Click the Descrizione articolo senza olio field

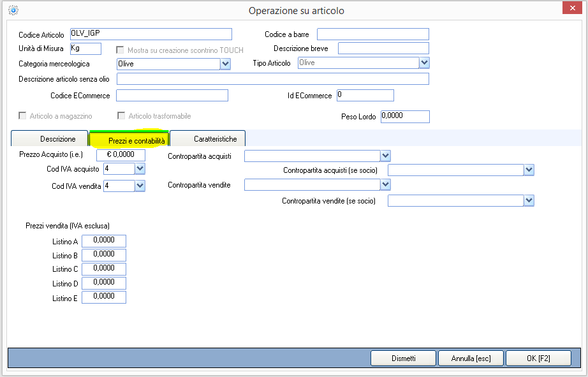(272, 79)
